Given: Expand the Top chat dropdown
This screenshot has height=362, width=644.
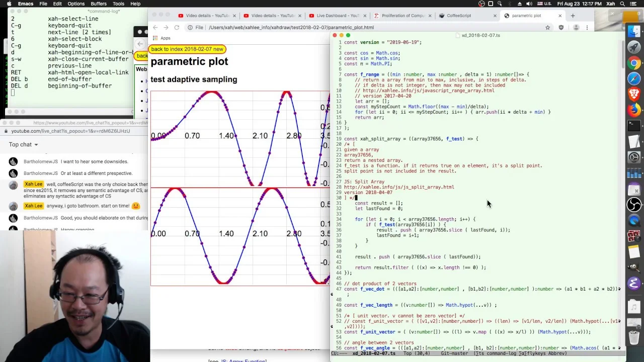Looking at the screenshot, I should point(23,145).
